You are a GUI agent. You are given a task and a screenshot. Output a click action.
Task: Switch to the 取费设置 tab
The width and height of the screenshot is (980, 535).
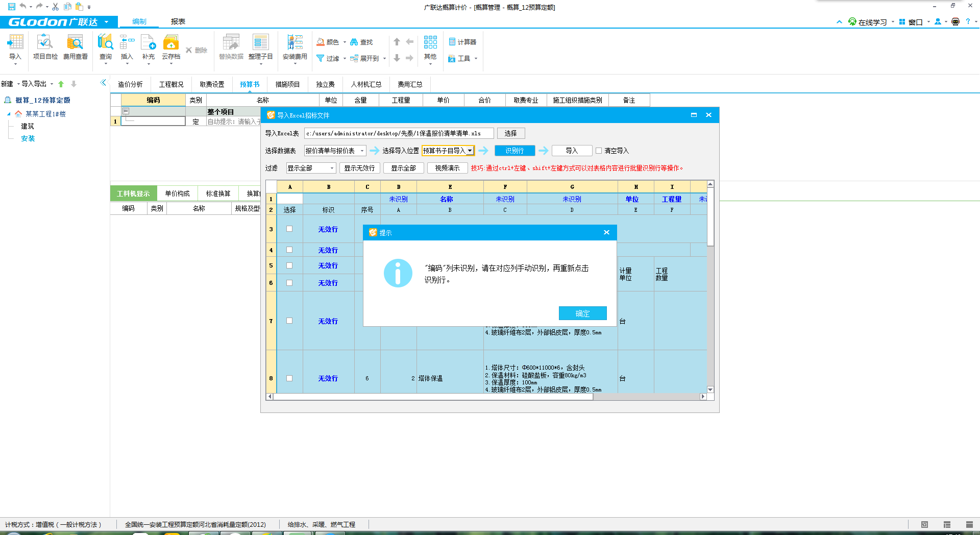[212, 84]
